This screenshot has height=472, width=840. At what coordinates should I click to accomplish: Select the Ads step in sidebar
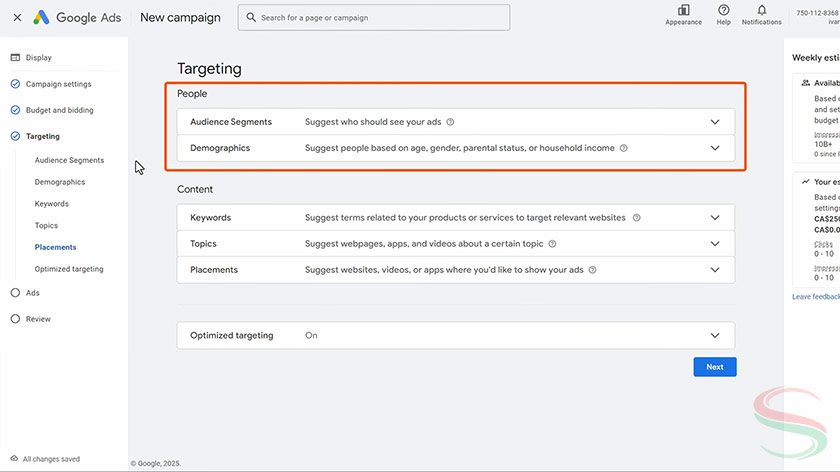click(x=33, y=293)
